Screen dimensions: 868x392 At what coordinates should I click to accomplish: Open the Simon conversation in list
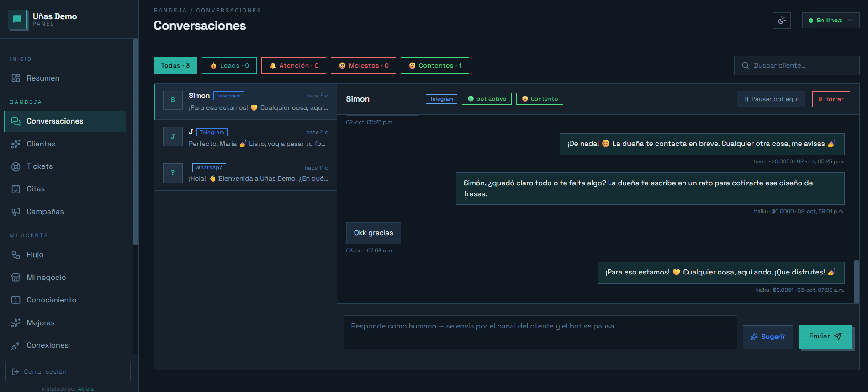[x=246, y=102]
